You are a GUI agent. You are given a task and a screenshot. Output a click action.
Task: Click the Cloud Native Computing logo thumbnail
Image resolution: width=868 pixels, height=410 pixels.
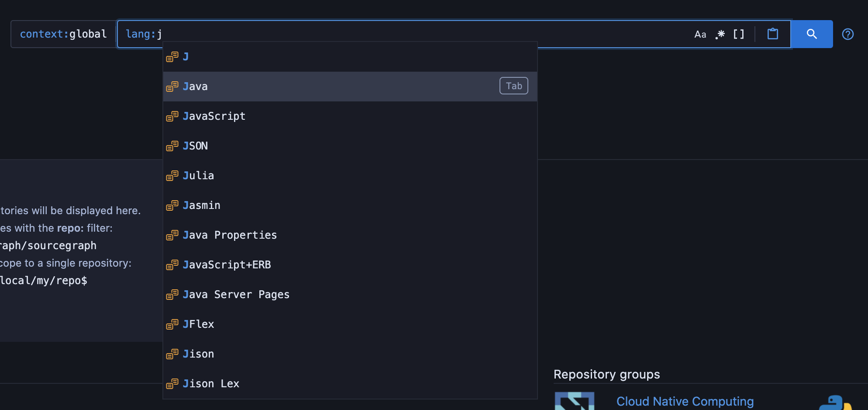[x=575, y=401]
